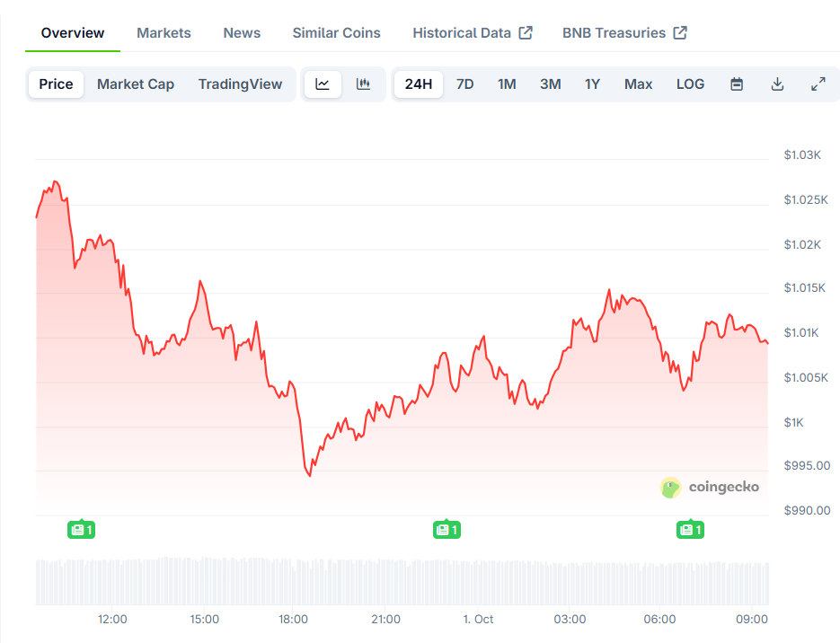Click the volume bars range area
840x643 pixels.
[402, 582]
